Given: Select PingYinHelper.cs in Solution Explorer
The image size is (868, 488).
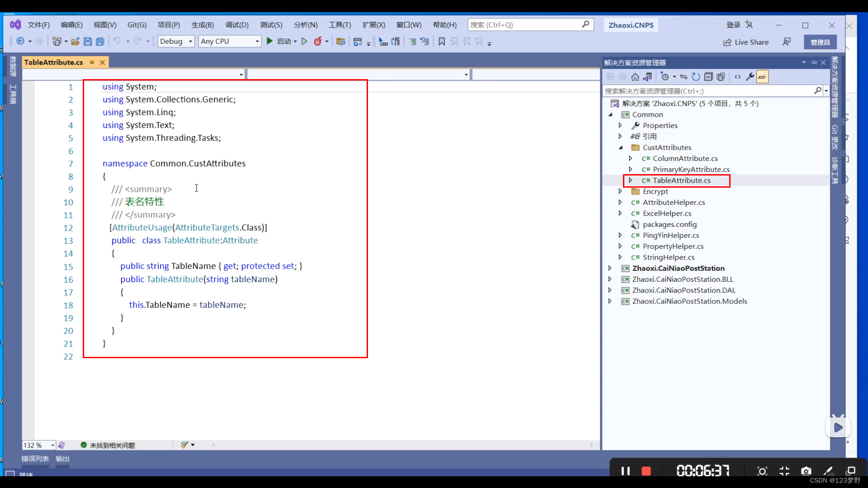Looking at the screenshot, I should coord(670,235).
